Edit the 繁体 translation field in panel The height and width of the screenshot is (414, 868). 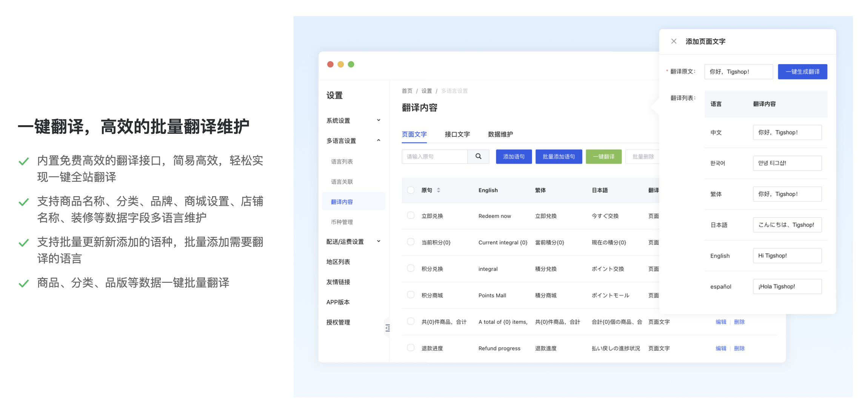pos(787,194)
